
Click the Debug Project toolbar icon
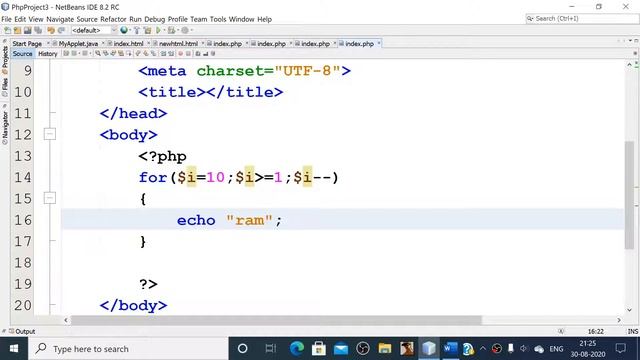click(x=171, y=30)
